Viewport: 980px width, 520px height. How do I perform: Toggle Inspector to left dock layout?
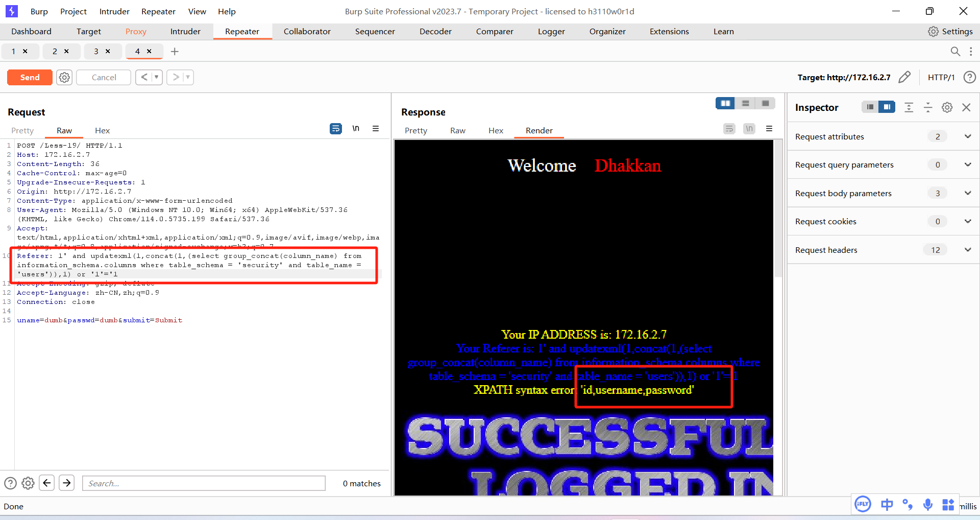pos(870,107)
